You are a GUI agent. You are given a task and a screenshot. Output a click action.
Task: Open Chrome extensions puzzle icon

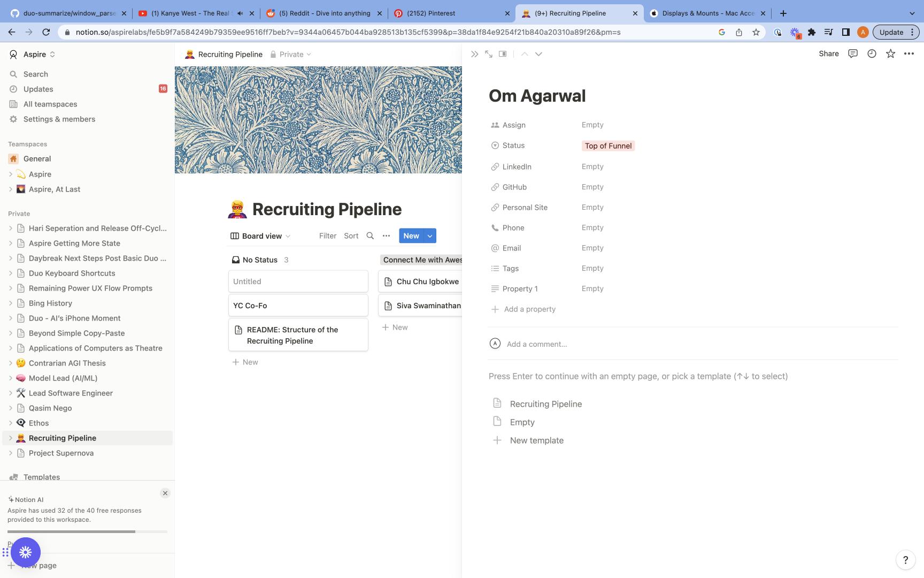click(811, 32)
